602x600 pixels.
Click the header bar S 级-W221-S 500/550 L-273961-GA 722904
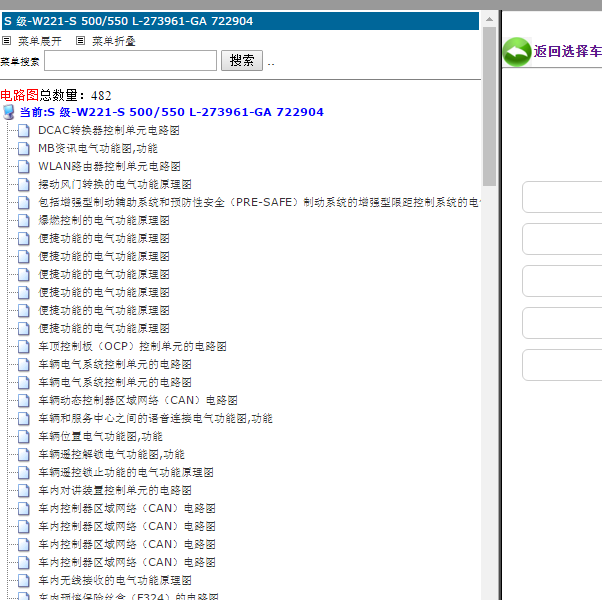(240, 21)
